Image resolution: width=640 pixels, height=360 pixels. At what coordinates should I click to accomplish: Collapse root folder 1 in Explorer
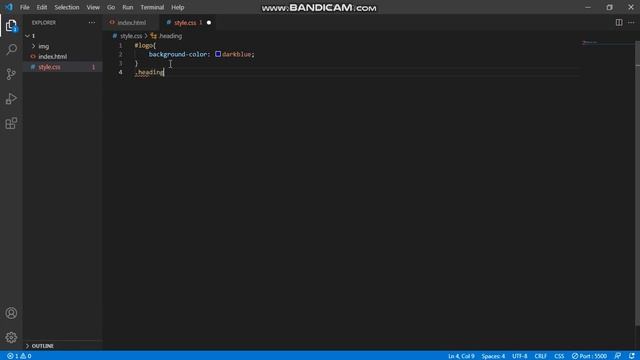[27, 36]
